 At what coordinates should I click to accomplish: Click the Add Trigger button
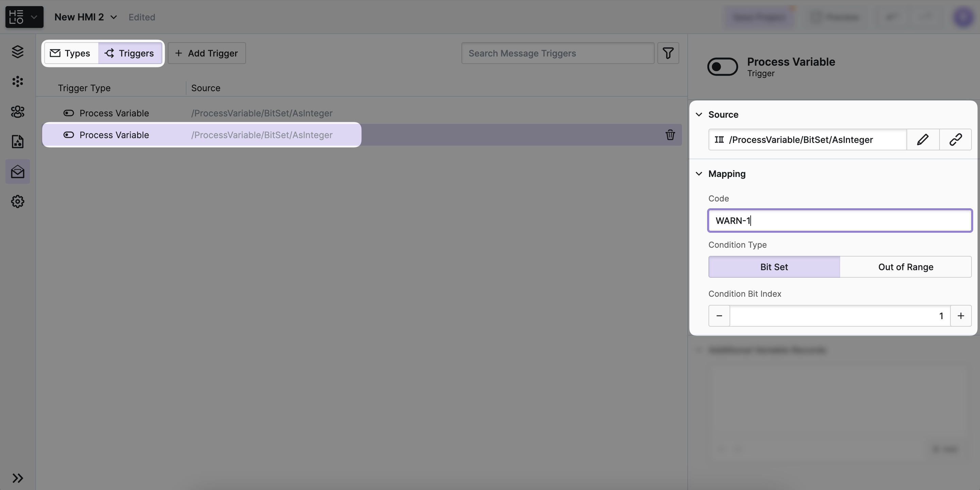(x=207, y=53)
